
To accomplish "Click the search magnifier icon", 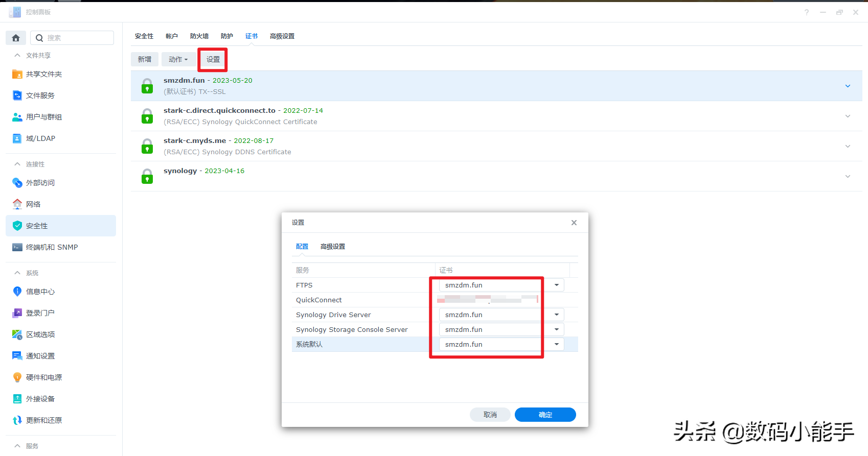I will [39, 38].
